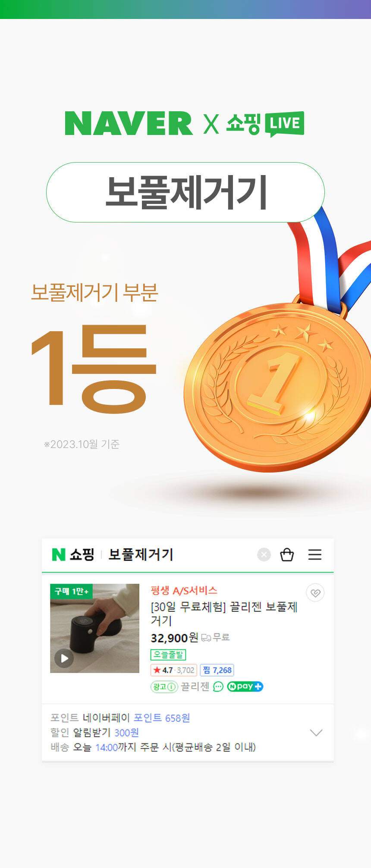Click the free shipping truck icon
Viewport: 371px width, 868px height.
206,638
